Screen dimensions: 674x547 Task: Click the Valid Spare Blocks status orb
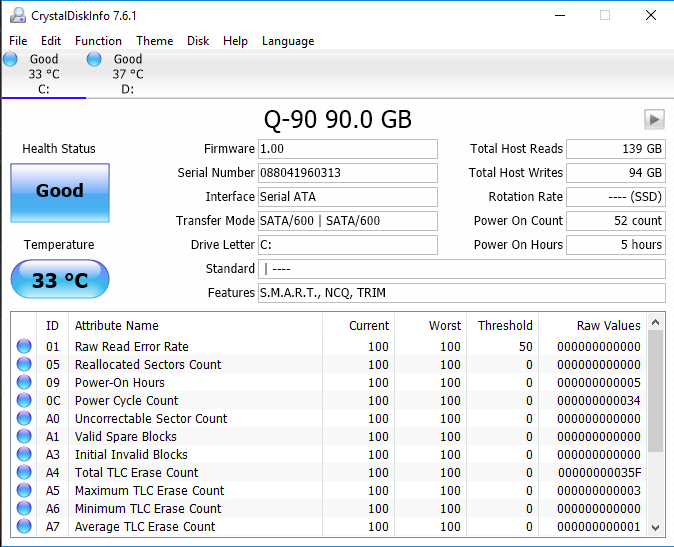pos(24,437)
